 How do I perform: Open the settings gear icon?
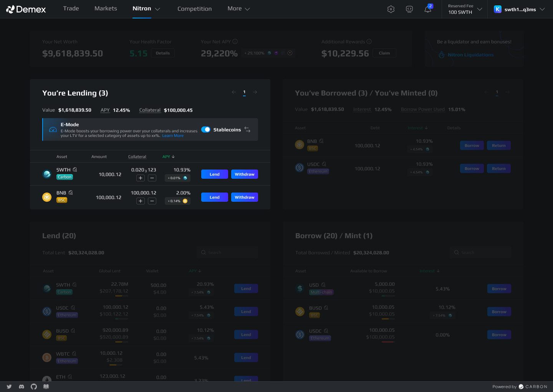(x=391, y=9)
